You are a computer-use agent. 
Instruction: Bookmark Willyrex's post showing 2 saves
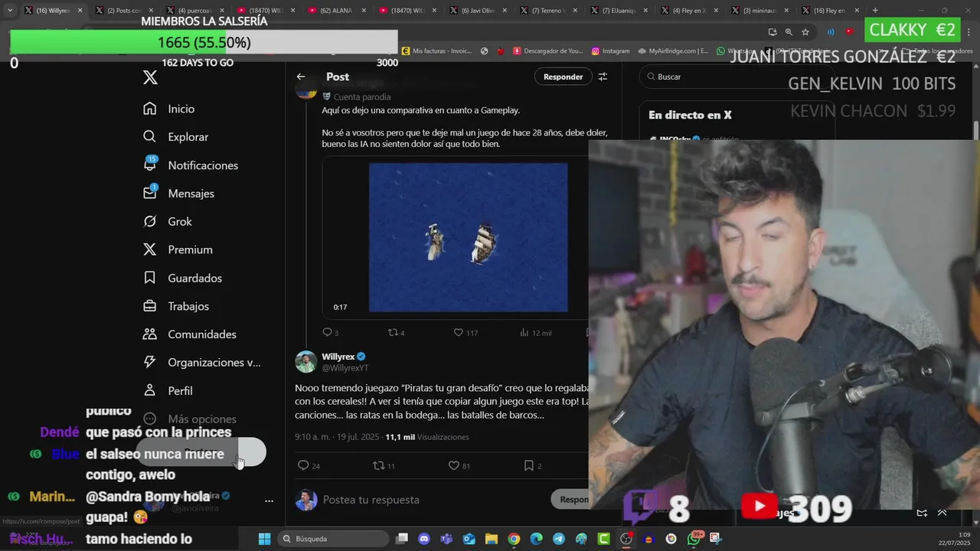pyautogui.click(x=533, y=465)
